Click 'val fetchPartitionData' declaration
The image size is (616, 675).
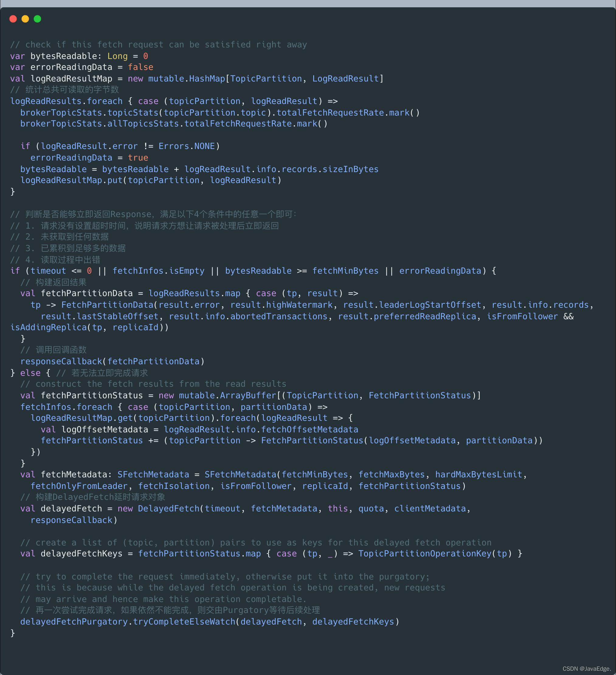pyautogui.click(x=77, y=293)
